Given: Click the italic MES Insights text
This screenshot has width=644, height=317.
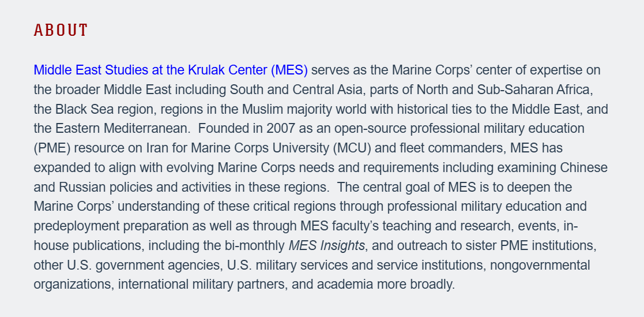Looking at the screenshot, I should (x=326, y=246).
